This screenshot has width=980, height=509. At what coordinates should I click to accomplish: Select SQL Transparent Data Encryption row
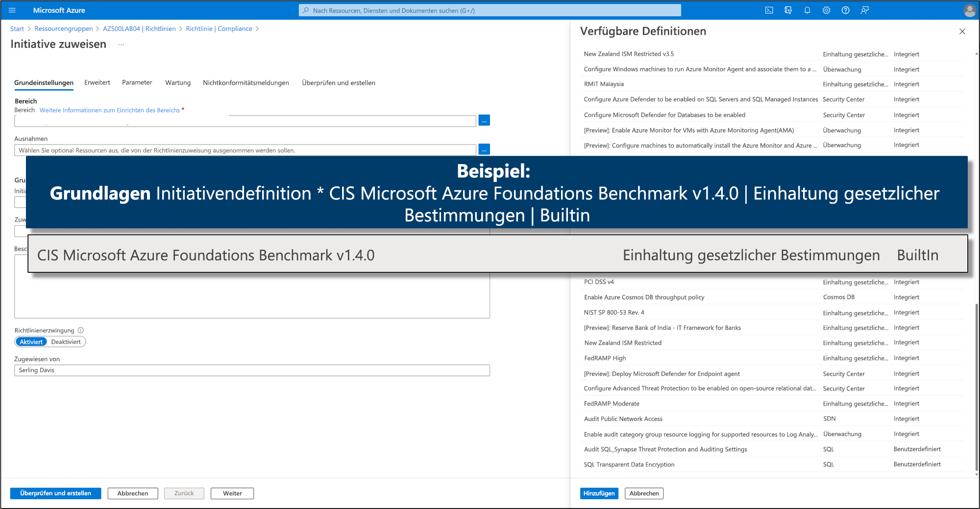coord(773,464)
